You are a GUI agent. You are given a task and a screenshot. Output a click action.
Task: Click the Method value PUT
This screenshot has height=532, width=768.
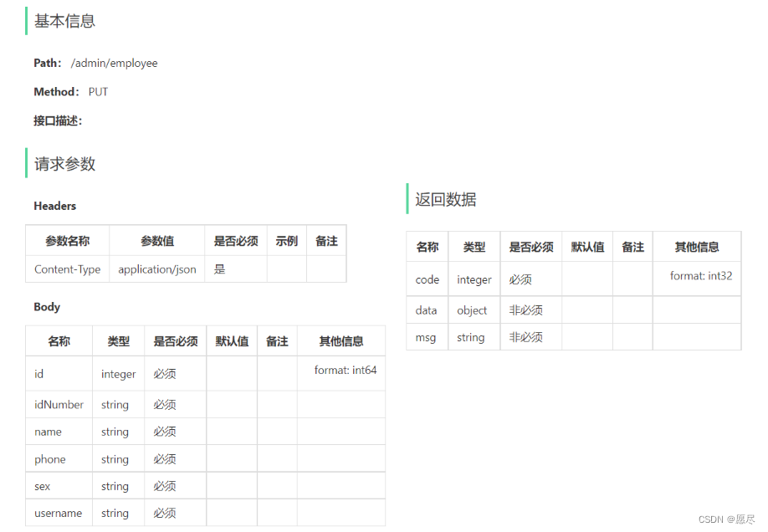pos(98,92)
